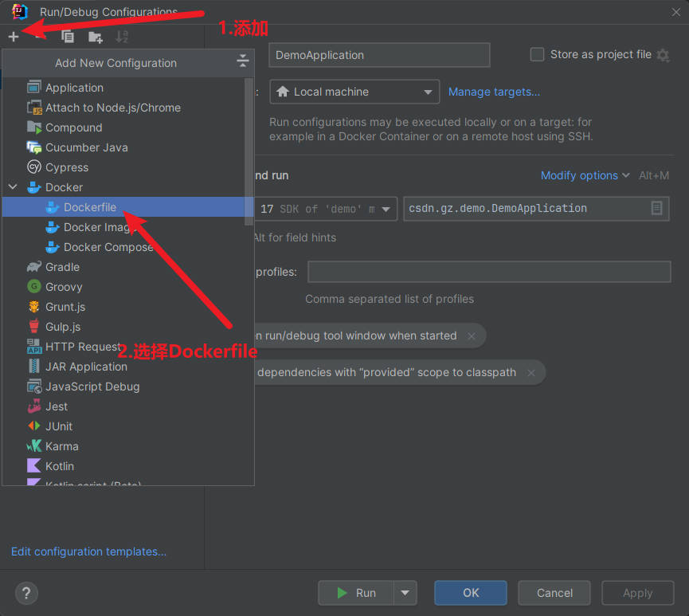This screenshot has width=689, height=616.
Task: Click the Docker whale icon
Action: click(33, 187)
